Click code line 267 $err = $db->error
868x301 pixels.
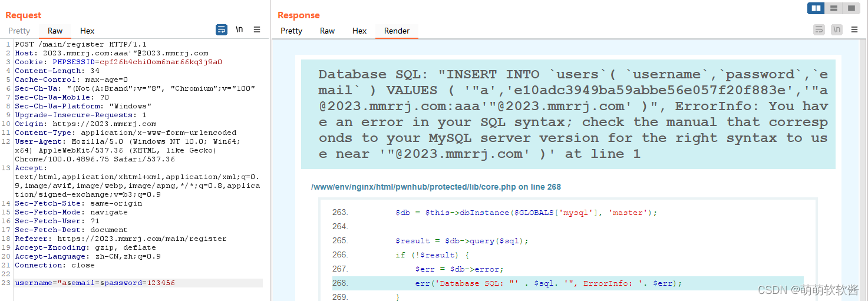[459, 269]
